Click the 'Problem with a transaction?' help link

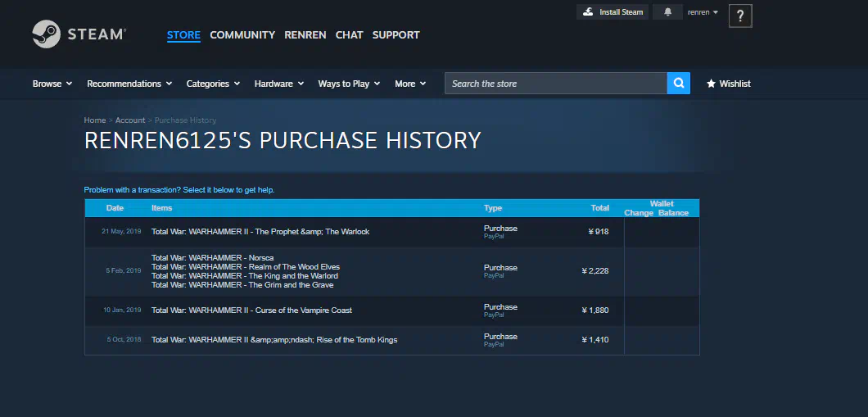(x=179, y=190)
